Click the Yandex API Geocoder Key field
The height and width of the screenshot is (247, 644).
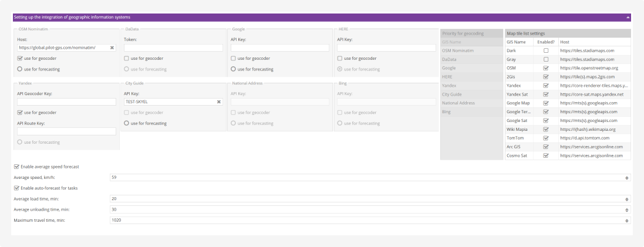[66, 101]
